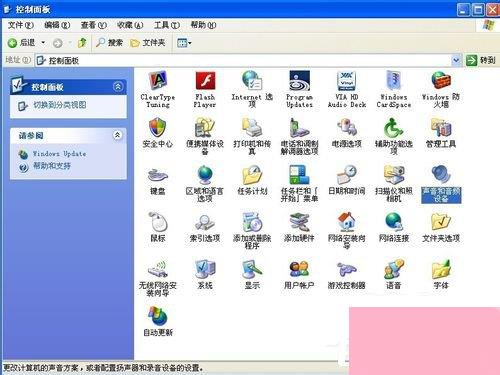
Task: Open 查看(V) menu
Action: [x=94, y=25]
